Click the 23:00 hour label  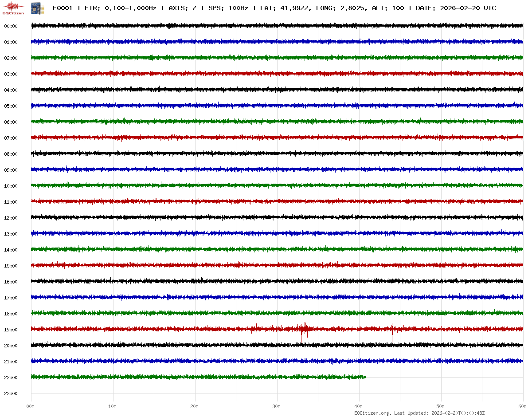[x=11, y=393]
